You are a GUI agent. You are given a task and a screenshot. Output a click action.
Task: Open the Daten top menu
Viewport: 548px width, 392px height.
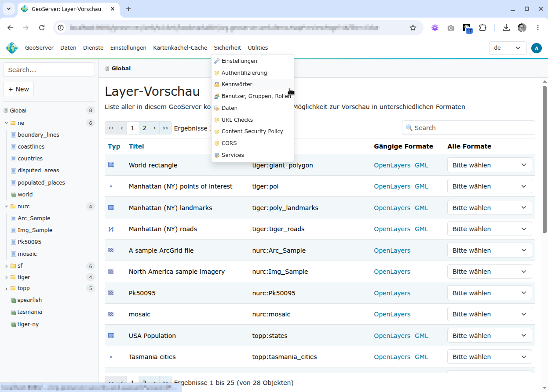pyautogui.click(x=68, y=48)
